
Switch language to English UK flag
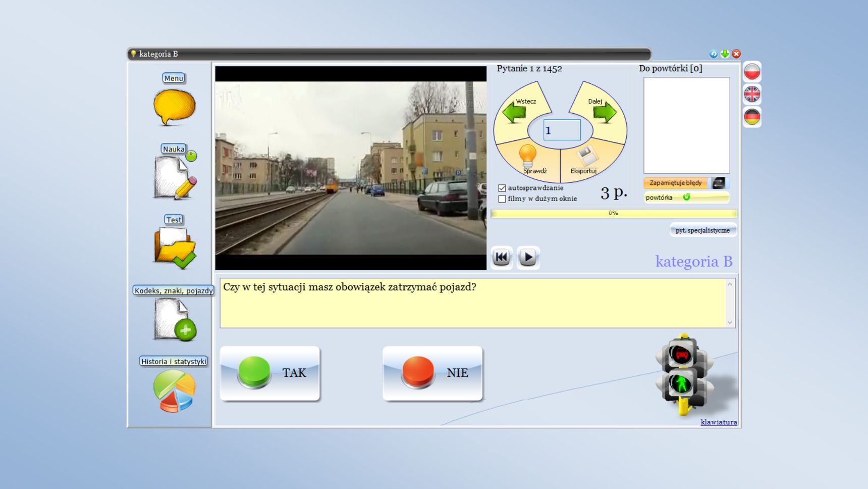[x=752, y=94]
